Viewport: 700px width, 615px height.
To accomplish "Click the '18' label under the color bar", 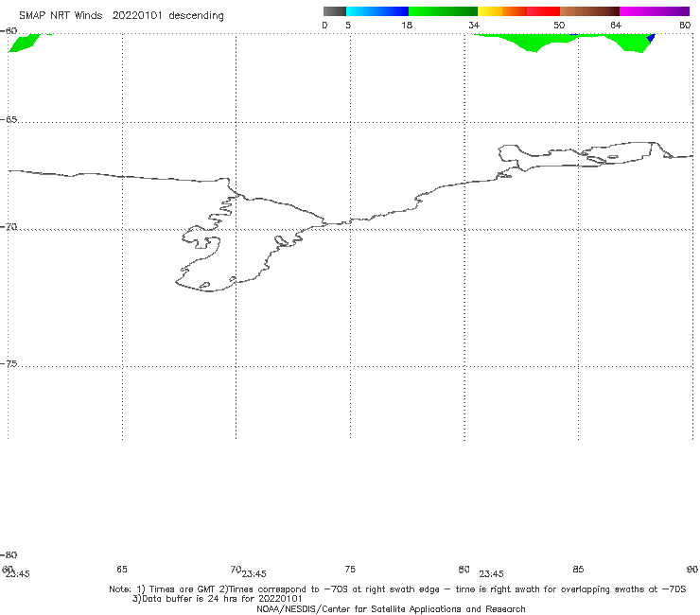I will 407,26.
